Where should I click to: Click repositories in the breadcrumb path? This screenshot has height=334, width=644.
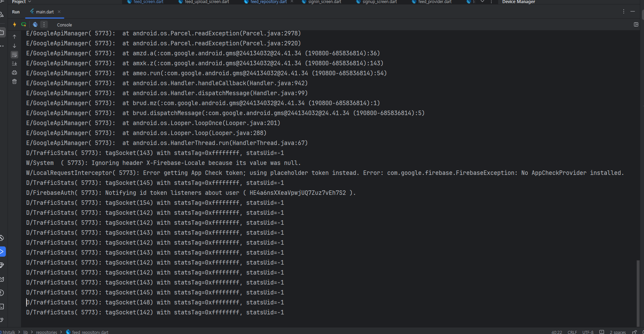pos(46,332)
